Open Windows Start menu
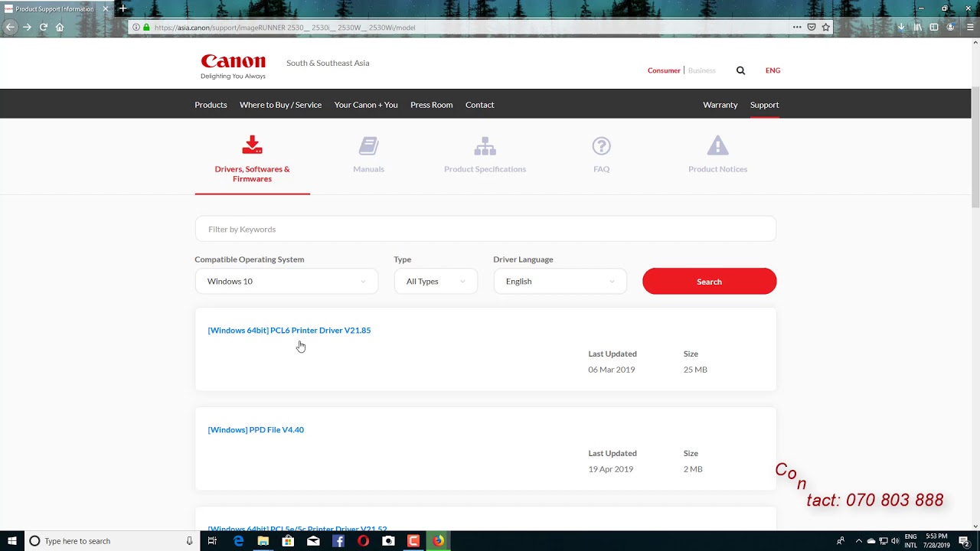This screenshot has height=551, width=980. (12, 541)
